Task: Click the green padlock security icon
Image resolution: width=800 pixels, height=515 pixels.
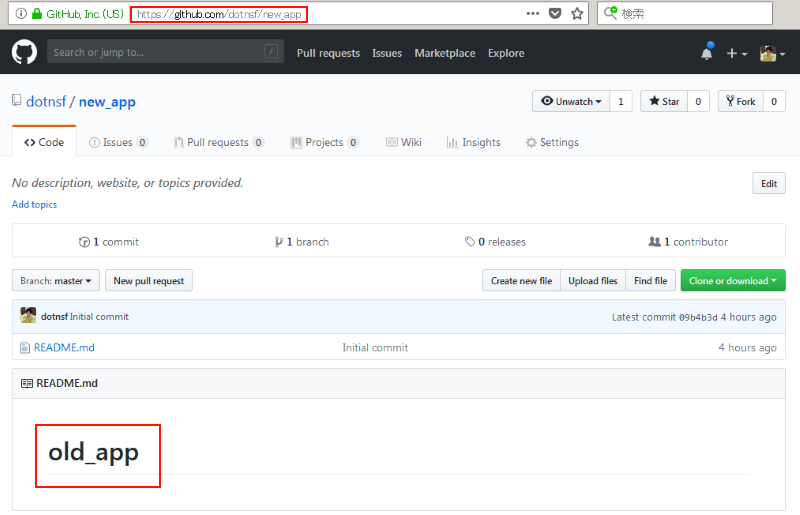Action: (x=37, y=14)
